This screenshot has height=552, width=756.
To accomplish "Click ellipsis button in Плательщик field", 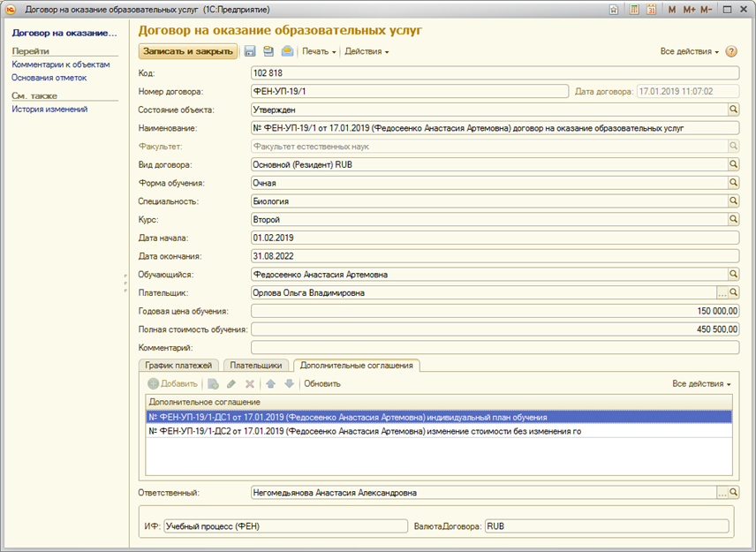I will pos(721,293).
